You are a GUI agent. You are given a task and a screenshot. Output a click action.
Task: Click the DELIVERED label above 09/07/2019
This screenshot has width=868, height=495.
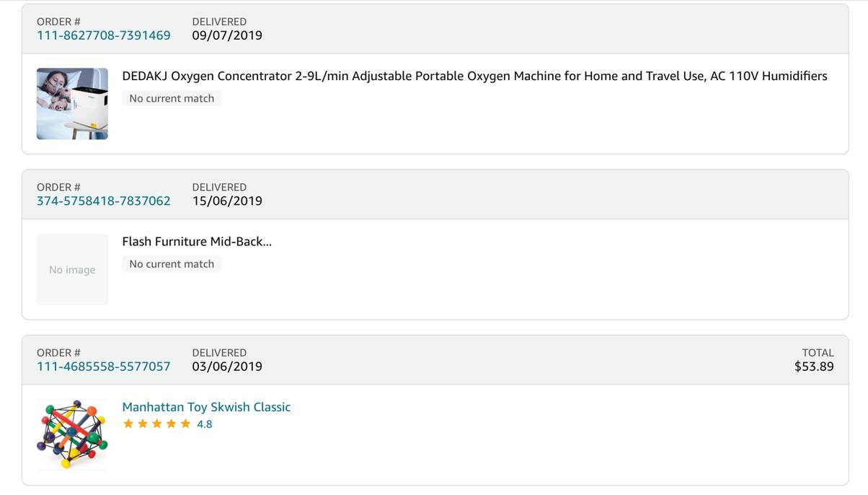pos(219,22)
